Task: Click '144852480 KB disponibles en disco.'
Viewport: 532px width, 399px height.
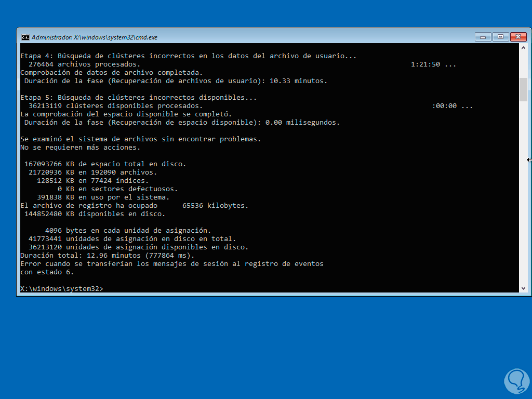Action: pos(95,214)
